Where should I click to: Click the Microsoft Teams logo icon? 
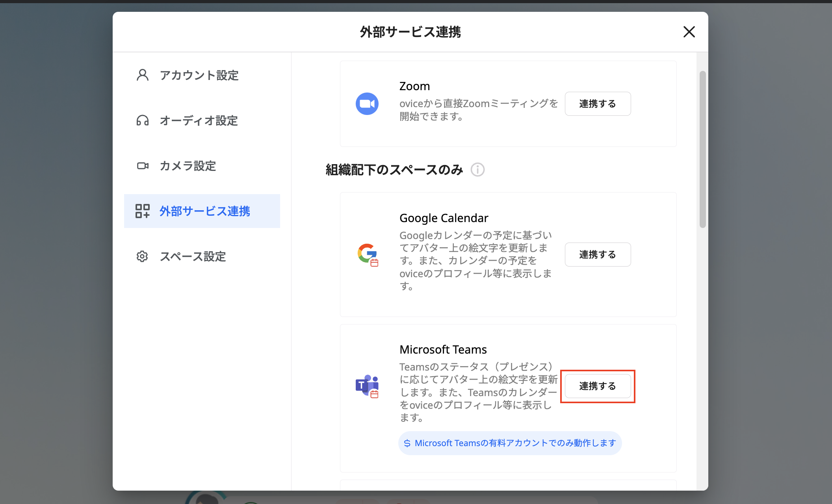tap(367, 386)
